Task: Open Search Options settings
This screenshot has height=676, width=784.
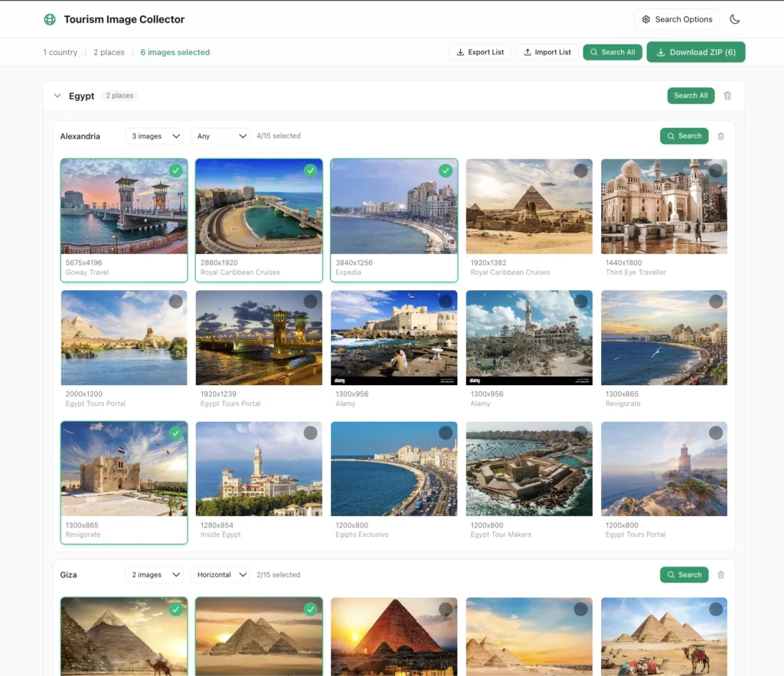Action: [677, 19]
